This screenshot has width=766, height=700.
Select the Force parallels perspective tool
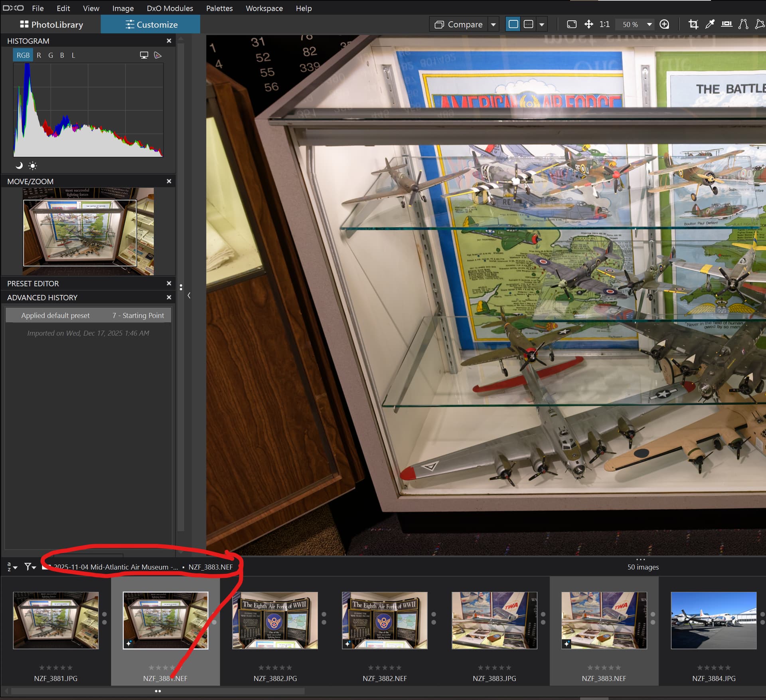tap(743, 24)
